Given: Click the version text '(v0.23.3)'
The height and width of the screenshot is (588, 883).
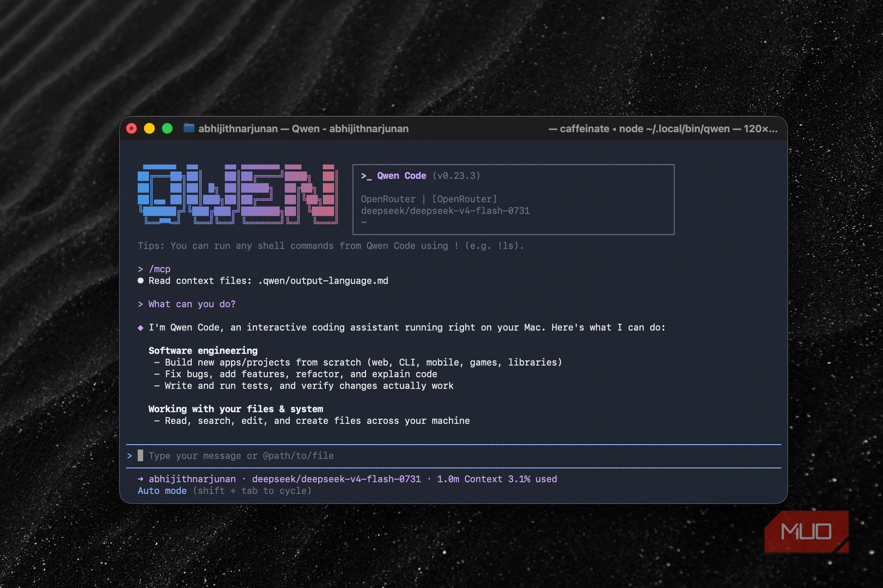Looking at the screenshot, I should 456,175.
